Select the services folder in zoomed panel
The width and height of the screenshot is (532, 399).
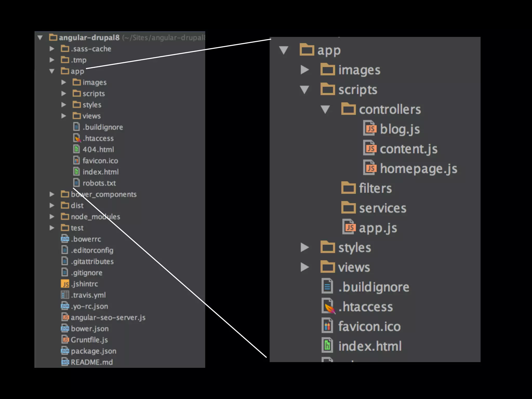click(x=382, y=208)
